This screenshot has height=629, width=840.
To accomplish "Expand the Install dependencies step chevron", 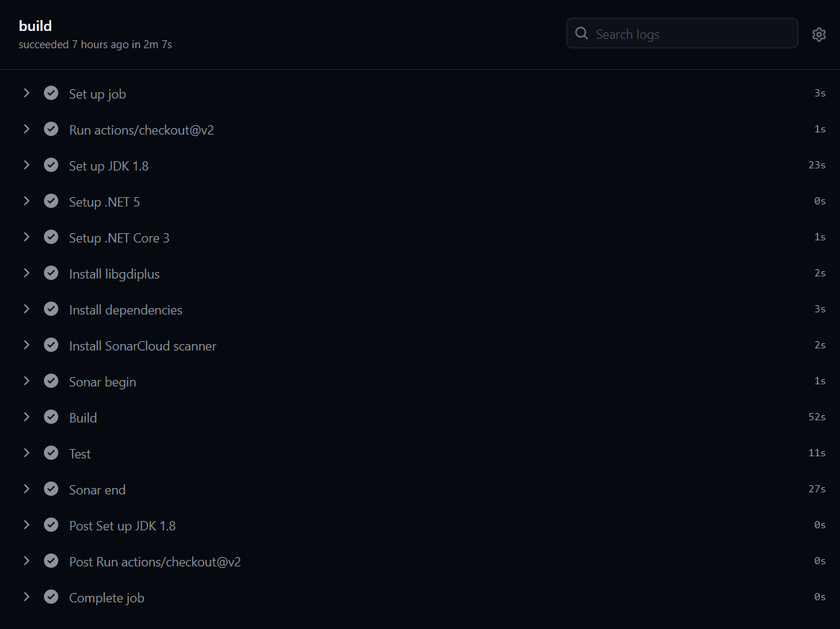I will (26, 309).
